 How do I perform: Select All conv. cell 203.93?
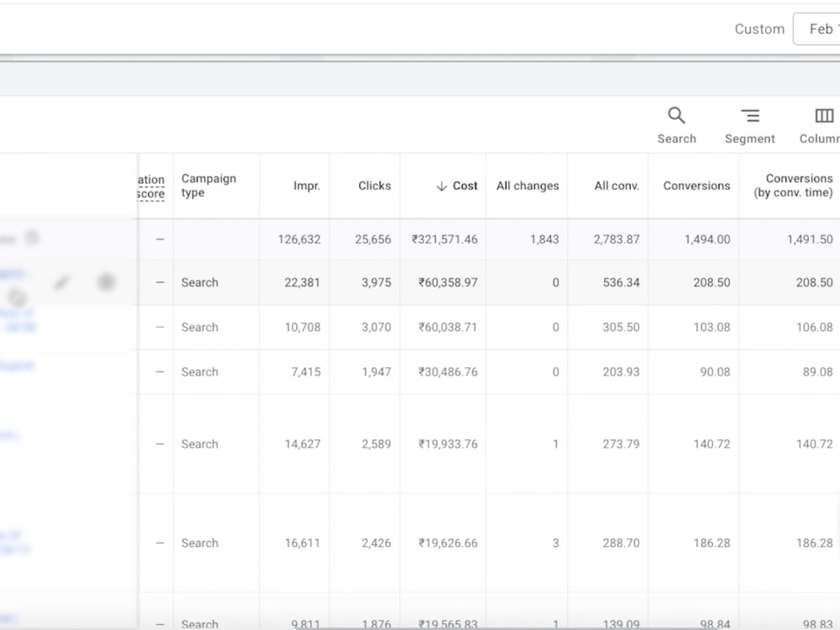(621, 372)
